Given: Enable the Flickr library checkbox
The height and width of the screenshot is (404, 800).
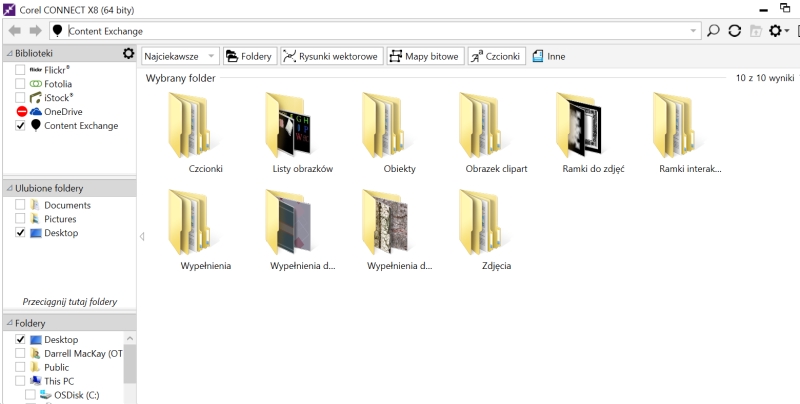Looking at the screenshot, I should (x=20, y=70).
